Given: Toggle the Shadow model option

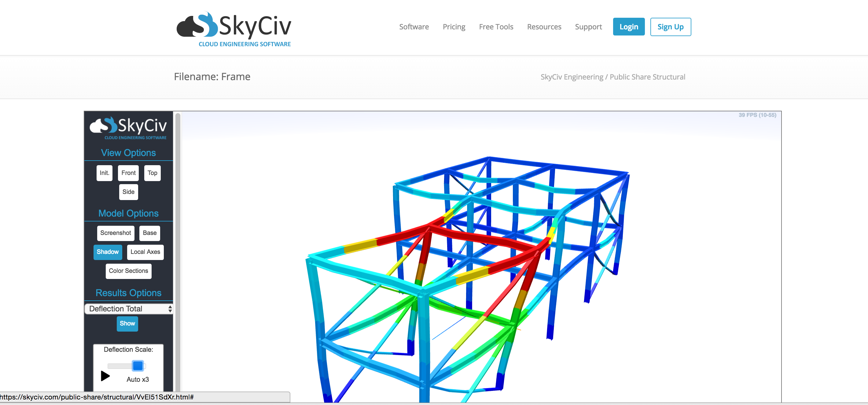Looking at the screenshot, I should coord(108,252).
